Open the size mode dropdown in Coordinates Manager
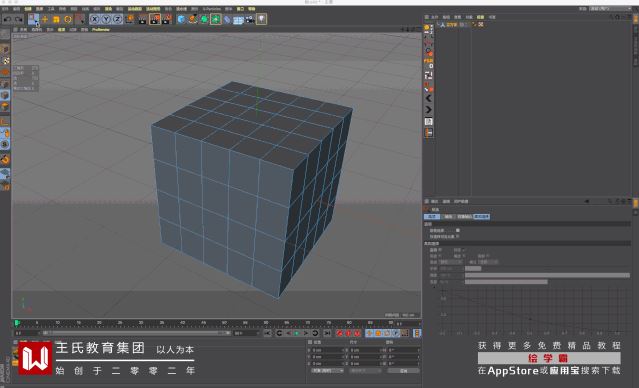This screenshot has height=388, width=639. (x=365, y=371)
